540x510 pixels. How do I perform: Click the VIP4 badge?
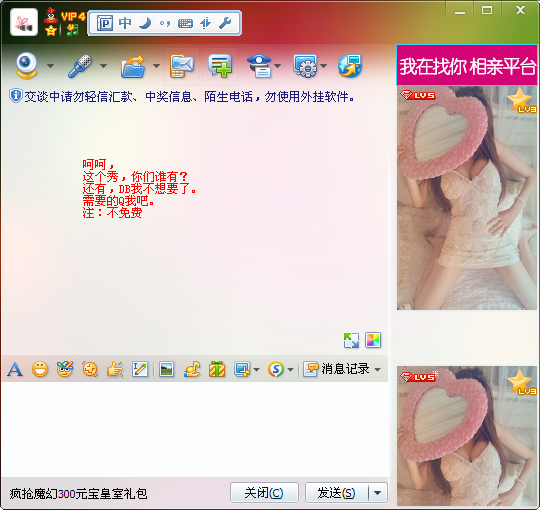73,17
